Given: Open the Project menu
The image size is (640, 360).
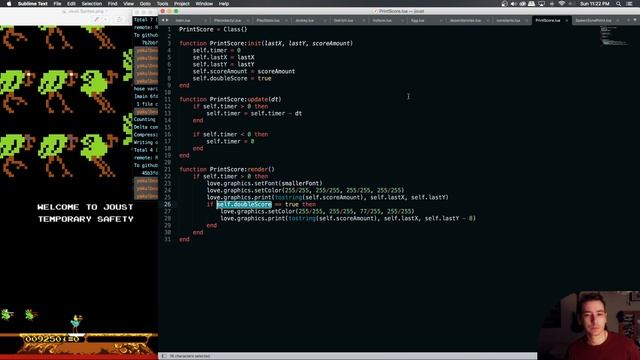Looking at the screenshot, I should coord(182,4).
